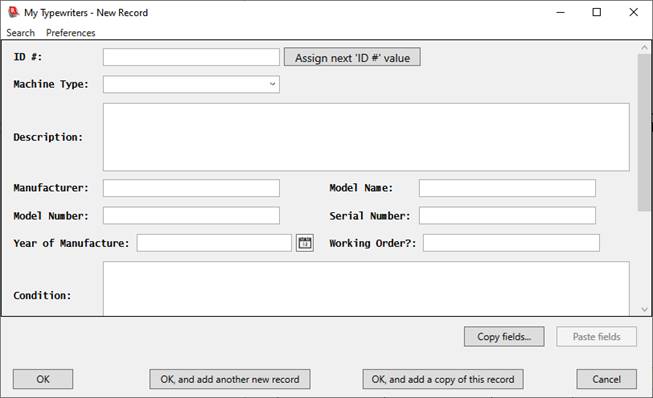Open the calendar picker for Year of Manufacture
Viewport: 653px width, 398px height.
tap(305, 243)
